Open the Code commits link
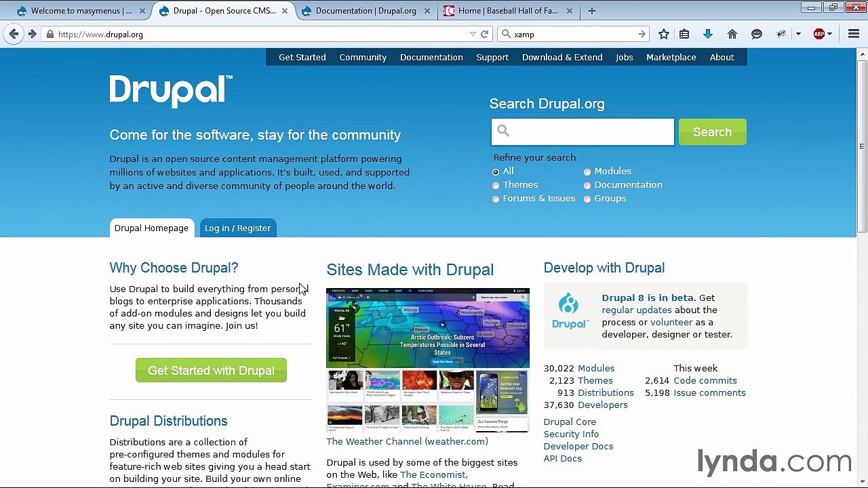This screenshot has width=868, height=488. 705,380
